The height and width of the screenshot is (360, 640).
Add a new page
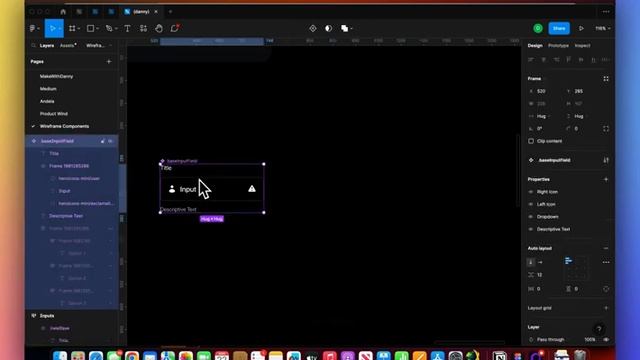pyautogui.click(x=109, y=62)
